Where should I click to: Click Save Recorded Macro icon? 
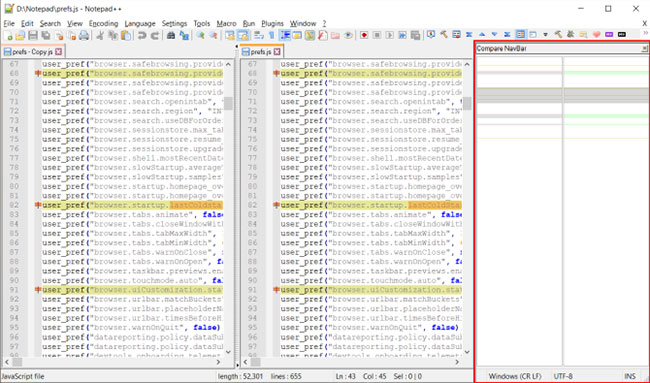coord(415,35)
